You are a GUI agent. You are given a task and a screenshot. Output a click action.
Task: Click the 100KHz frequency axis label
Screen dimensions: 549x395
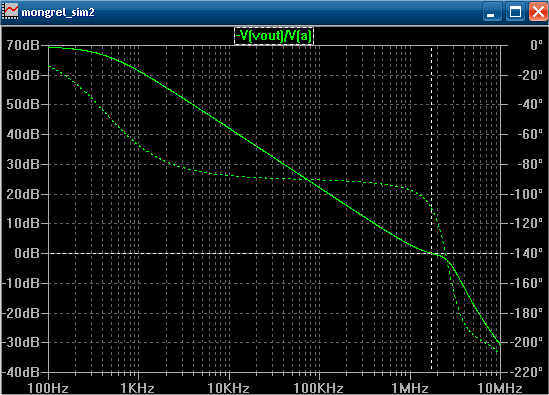318,388
